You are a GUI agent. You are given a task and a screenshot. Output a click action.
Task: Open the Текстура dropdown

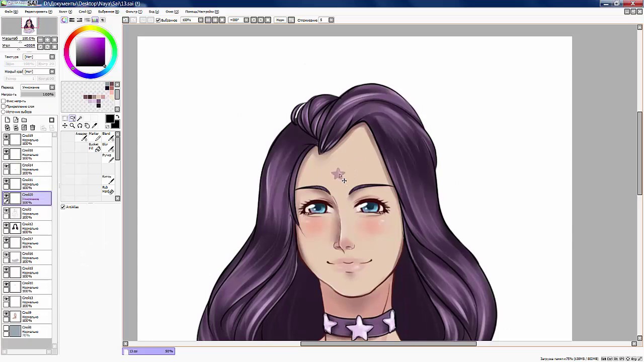tap(52, 57)
